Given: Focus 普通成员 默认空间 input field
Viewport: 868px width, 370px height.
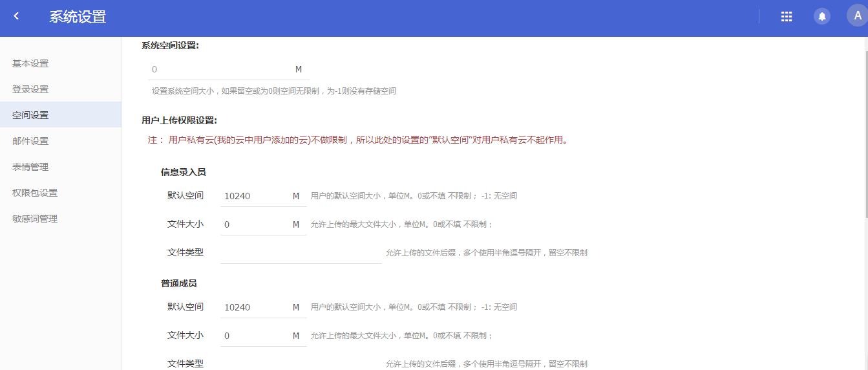Looking at the screenshot, I should 255,307.
